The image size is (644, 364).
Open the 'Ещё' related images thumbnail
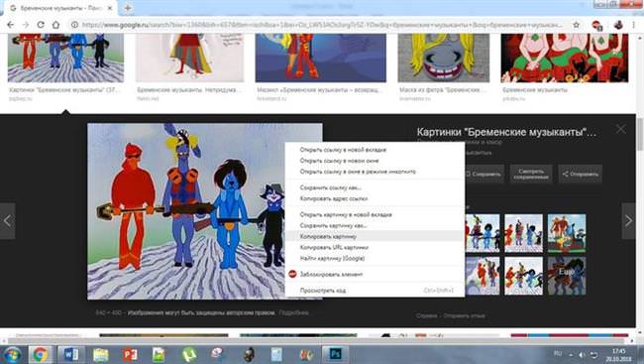coord(567,276)
